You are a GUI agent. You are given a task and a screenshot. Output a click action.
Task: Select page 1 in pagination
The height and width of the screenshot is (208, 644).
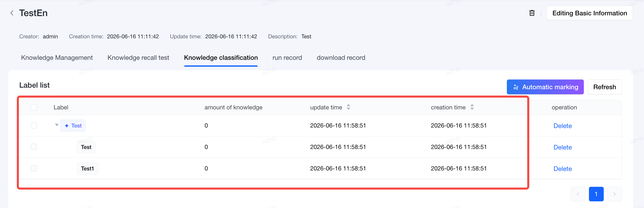click(596, 194)
